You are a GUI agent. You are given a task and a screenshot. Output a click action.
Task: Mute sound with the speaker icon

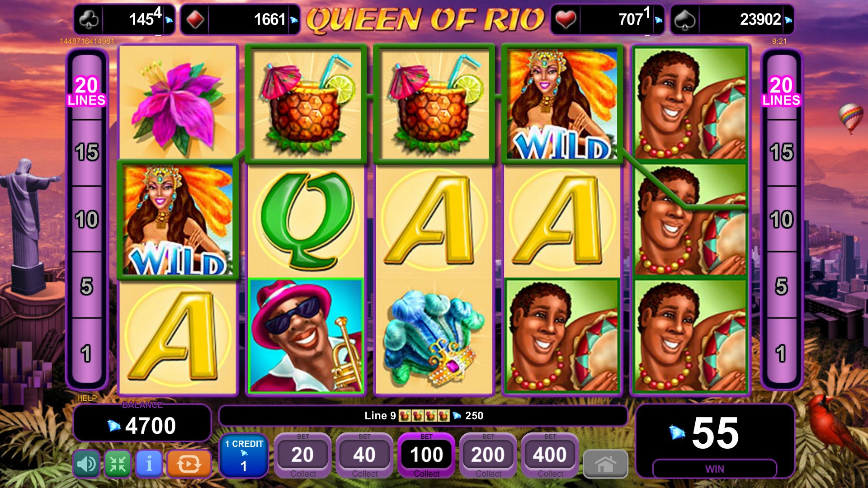tap(86, 464)
